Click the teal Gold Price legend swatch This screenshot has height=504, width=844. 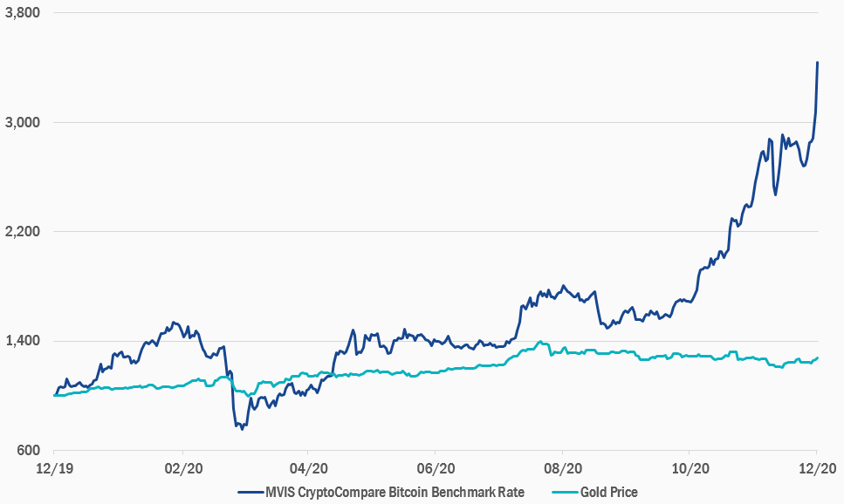pyautogui.click(x=566, y=493)
